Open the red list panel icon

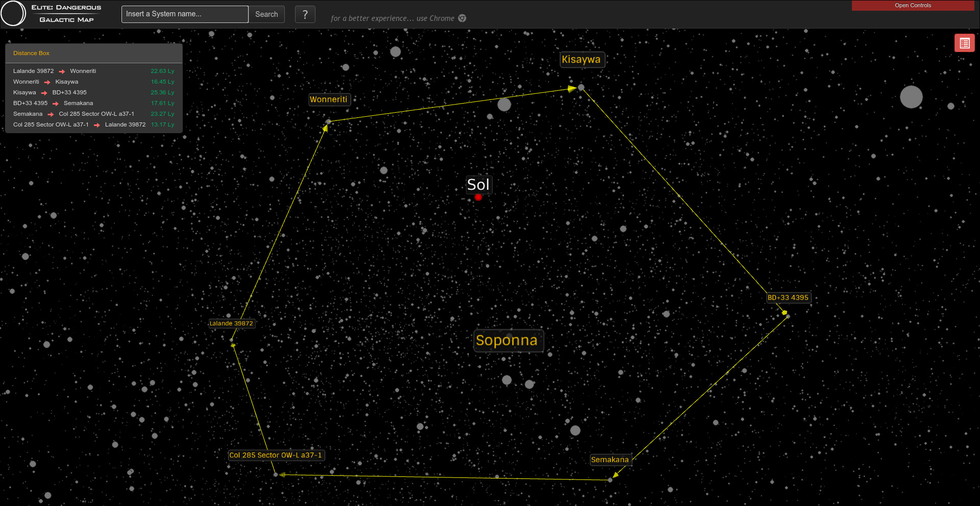pyautogui.click(x=964, y=43)
